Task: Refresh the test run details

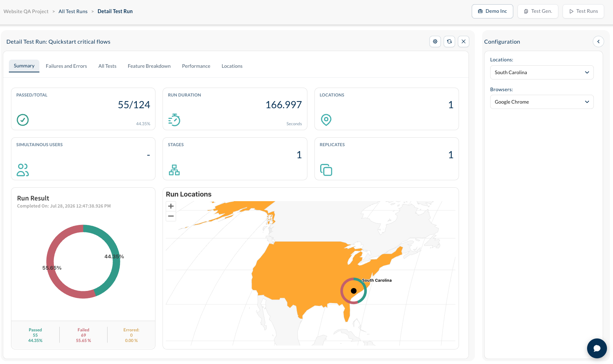Action: point(449,42)
